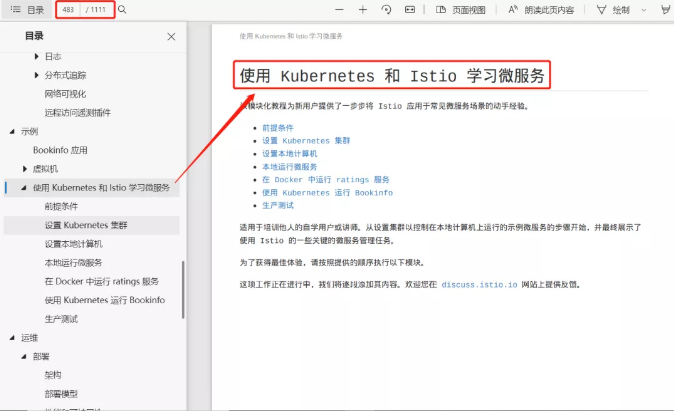Open 使用 Kubernetes 运行 Bookinfo sidebar entry
Image resolution: width=674 pixels, height=412 pixels.
click(105, 300)
